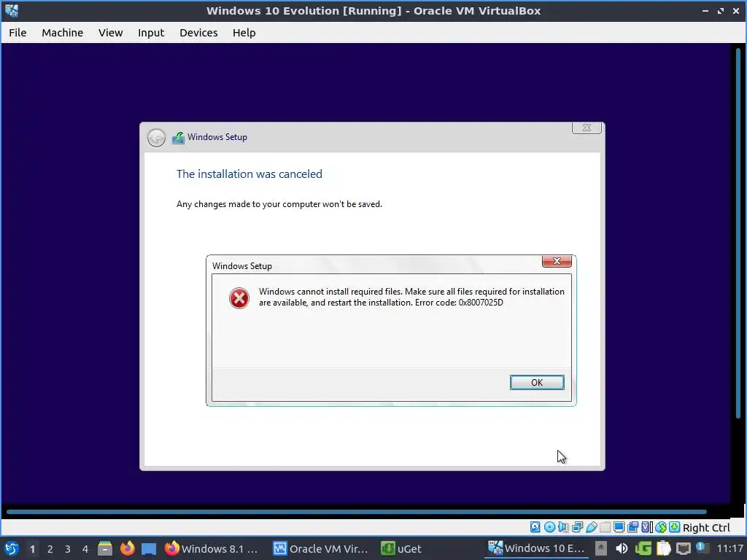This screenshot has height=560, width=747.
Task: Switch to Oracle VM VirtualBox Manager window
Action: pyautogui.click(x=320, y=548)
